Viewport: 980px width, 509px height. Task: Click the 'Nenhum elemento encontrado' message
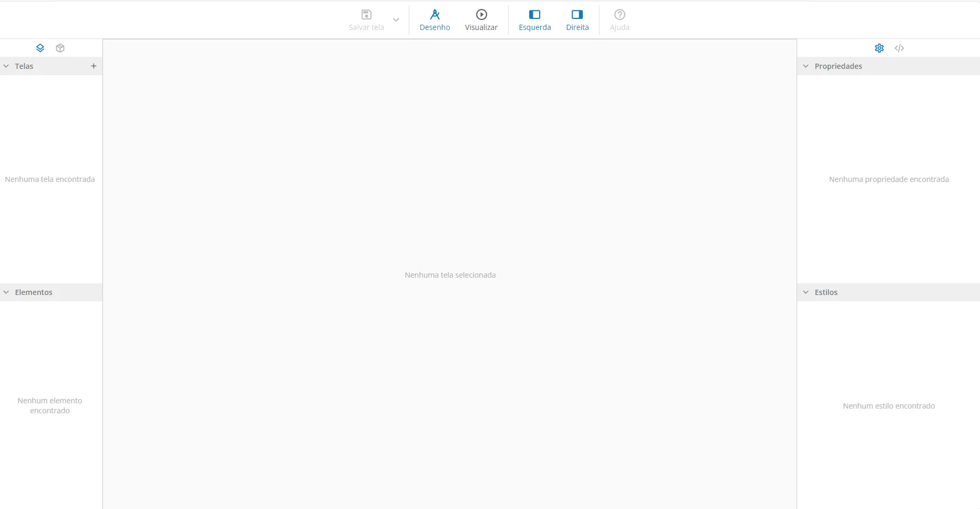pyautogui.click(x=50, y=405)
